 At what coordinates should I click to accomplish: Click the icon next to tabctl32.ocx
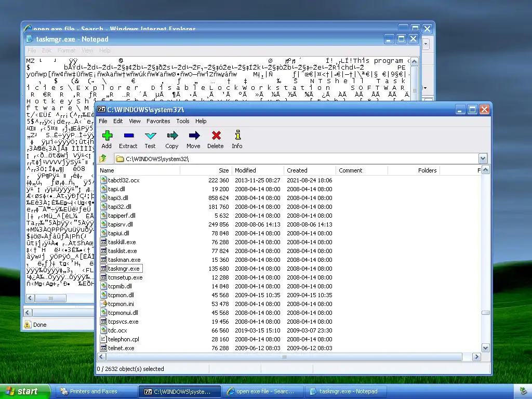[103, 180]
